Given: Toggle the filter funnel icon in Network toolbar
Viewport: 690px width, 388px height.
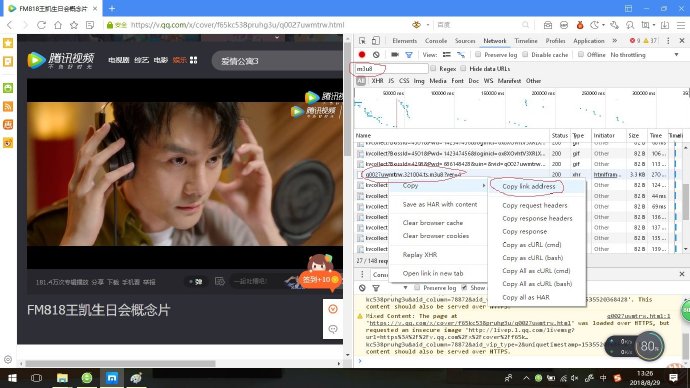Looking at the screenshot, I should coord(409,55).
